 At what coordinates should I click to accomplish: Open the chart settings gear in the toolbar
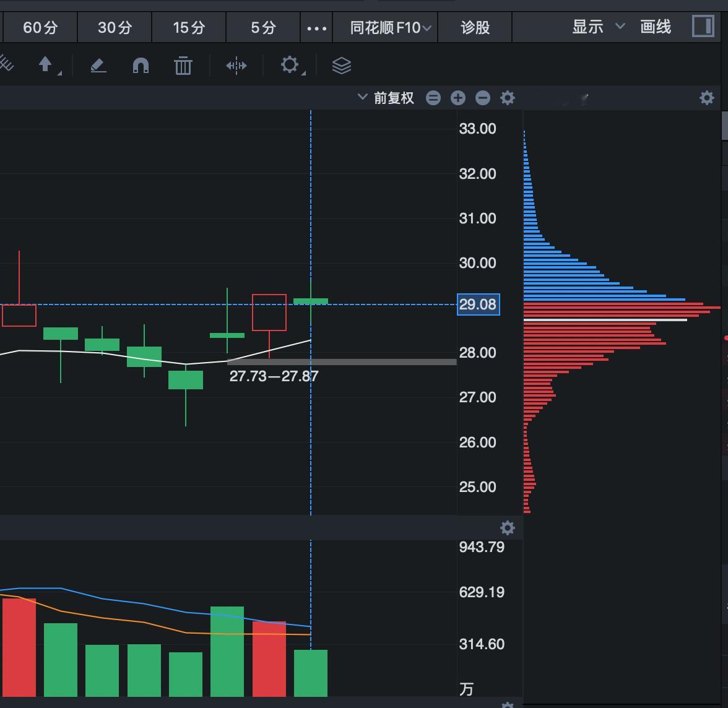[x=288, y=65]
